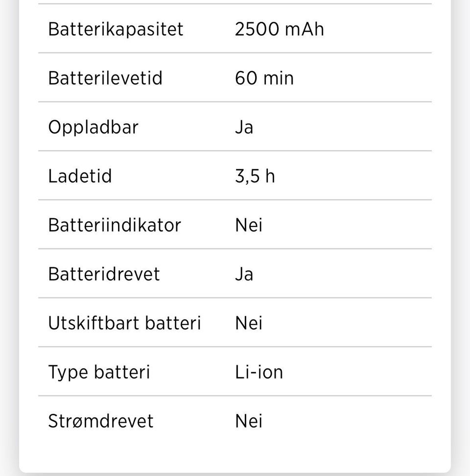Click the Oppladbar label
The width and height of the screenshot is (470, 476).
click(93, 127)
